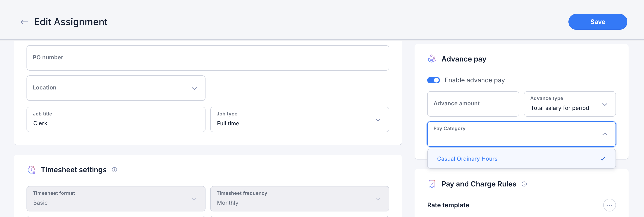Click the PO number field
This screenshot has width=644, height=217.
click(208, 58)
